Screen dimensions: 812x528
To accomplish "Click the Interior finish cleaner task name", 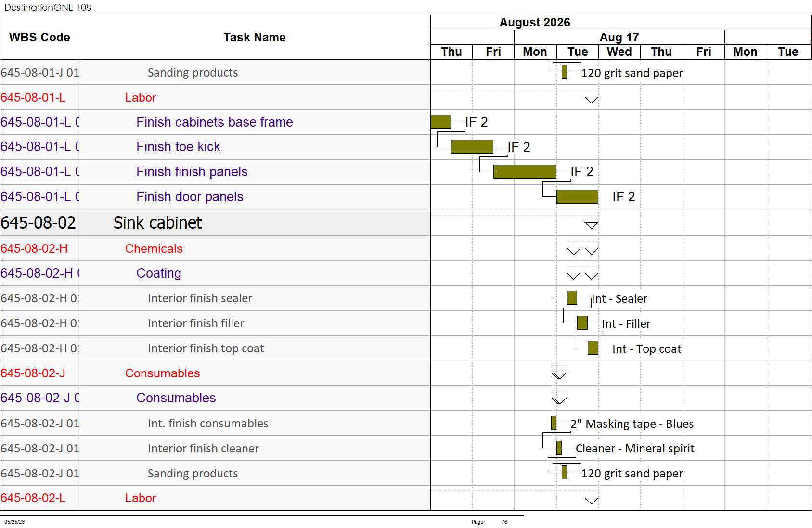I will pos(203,449).
